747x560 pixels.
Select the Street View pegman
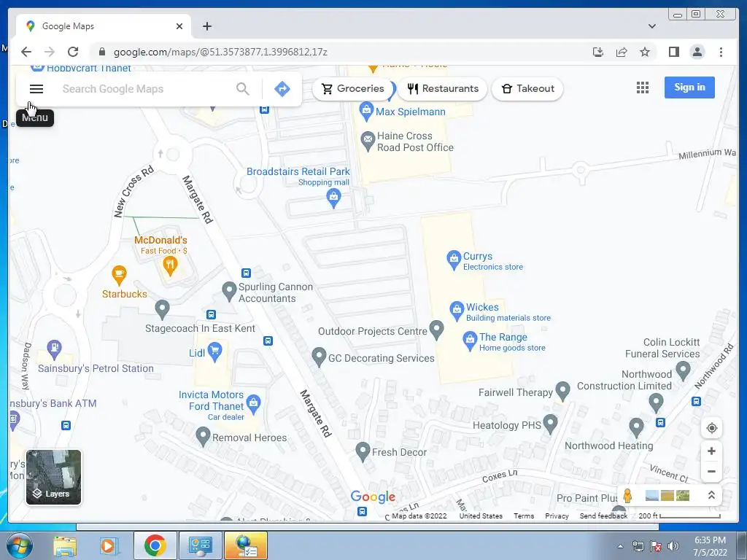(x=627, y=496)
